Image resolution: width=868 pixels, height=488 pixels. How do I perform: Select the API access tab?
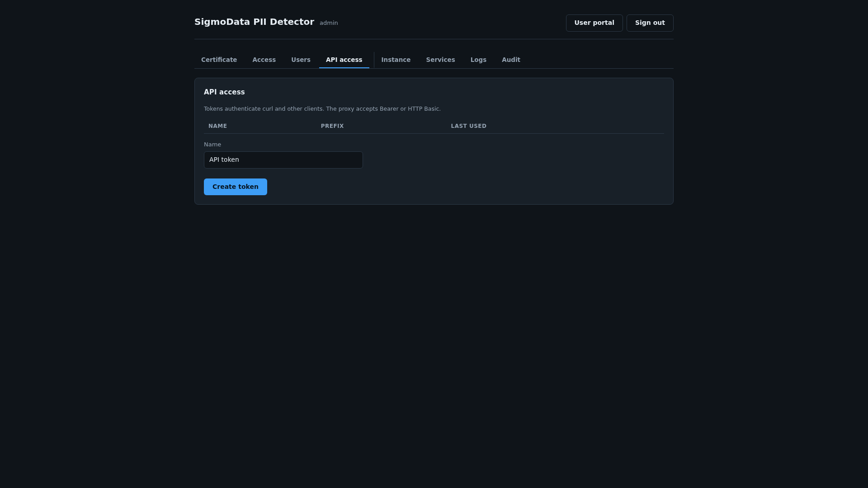(344, 60)
